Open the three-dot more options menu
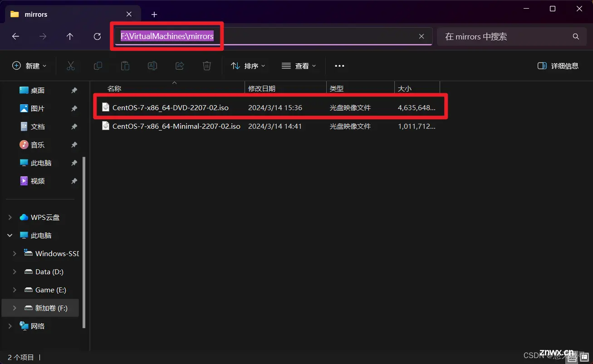This screenshot has height=364, width=593. click(339, 66)
